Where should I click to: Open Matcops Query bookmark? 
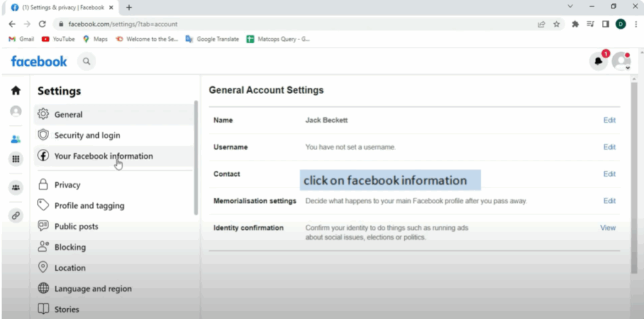click(x=278, y=40)
